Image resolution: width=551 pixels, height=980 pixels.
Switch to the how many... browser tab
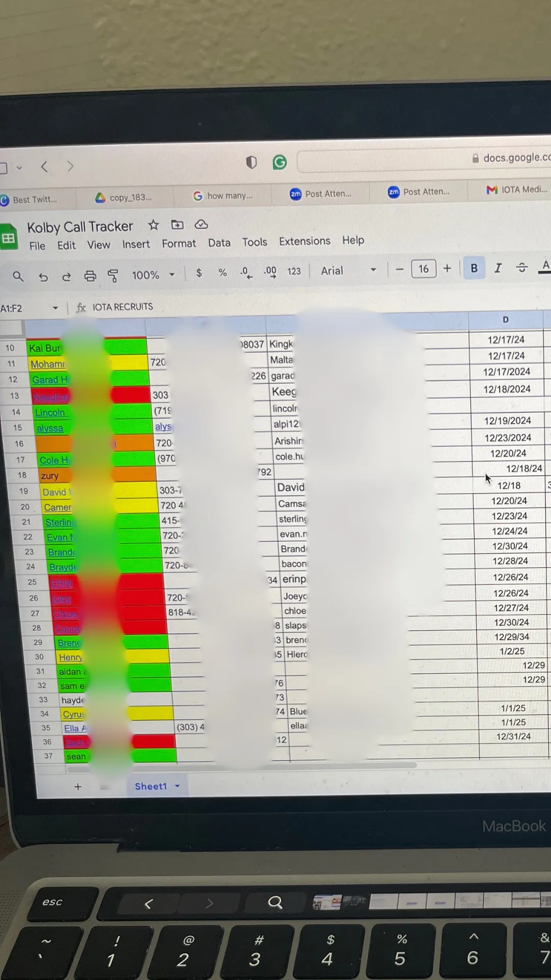click(222, 195)
